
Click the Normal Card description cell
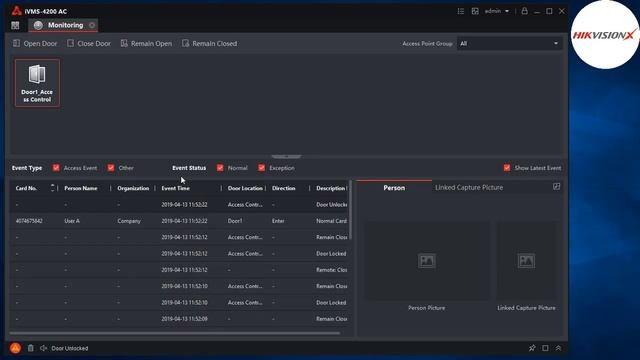point(331,221)
